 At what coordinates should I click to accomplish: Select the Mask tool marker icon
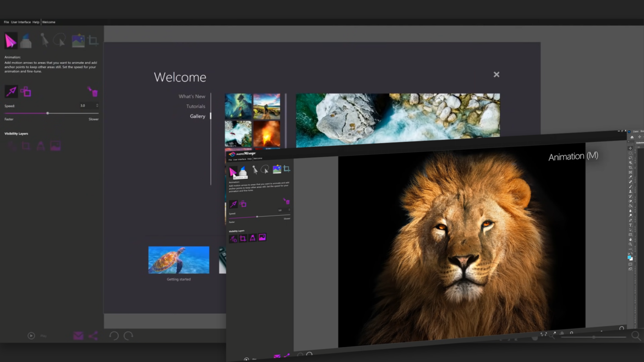pyautogui.click(x=26, y=41)
